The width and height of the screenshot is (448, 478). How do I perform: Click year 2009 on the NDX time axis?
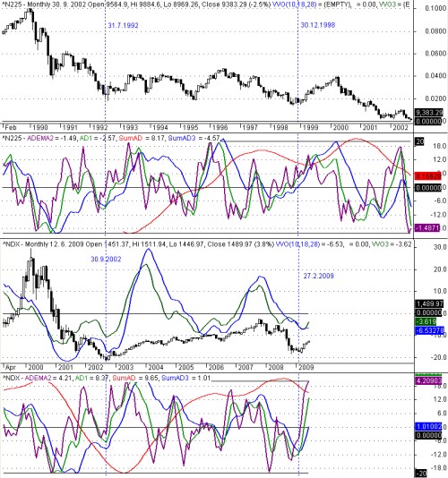click(306, 367)
